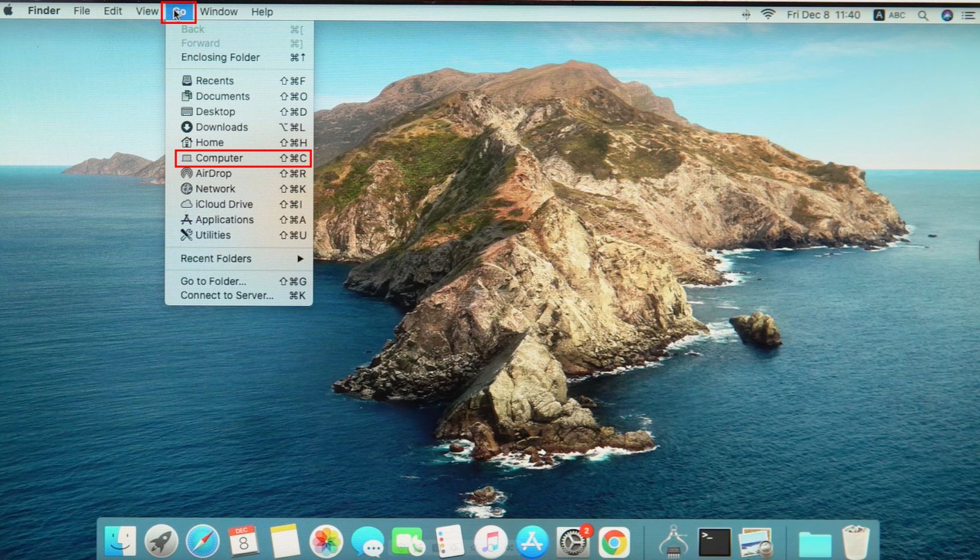Click the date and time Fri Dec 8
The height and width of the screenshot is (560, 980).
[x=823, y=15]
